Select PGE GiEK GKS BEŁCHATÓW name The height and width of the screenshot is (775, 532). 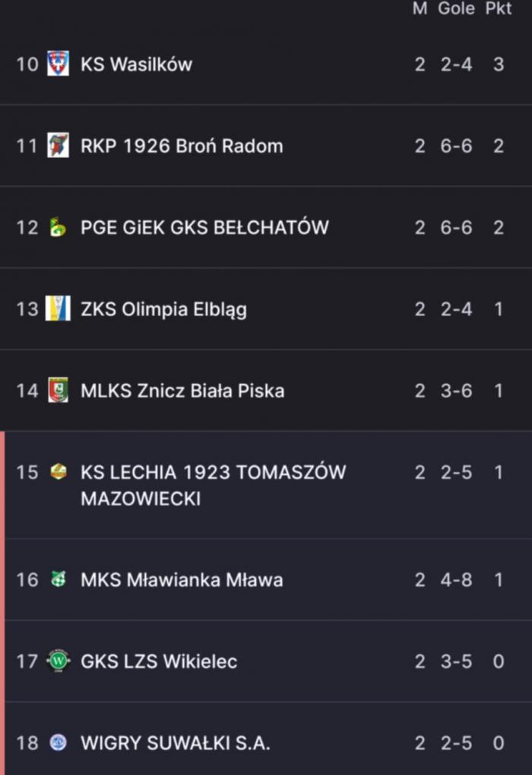(x=204, y=227)
